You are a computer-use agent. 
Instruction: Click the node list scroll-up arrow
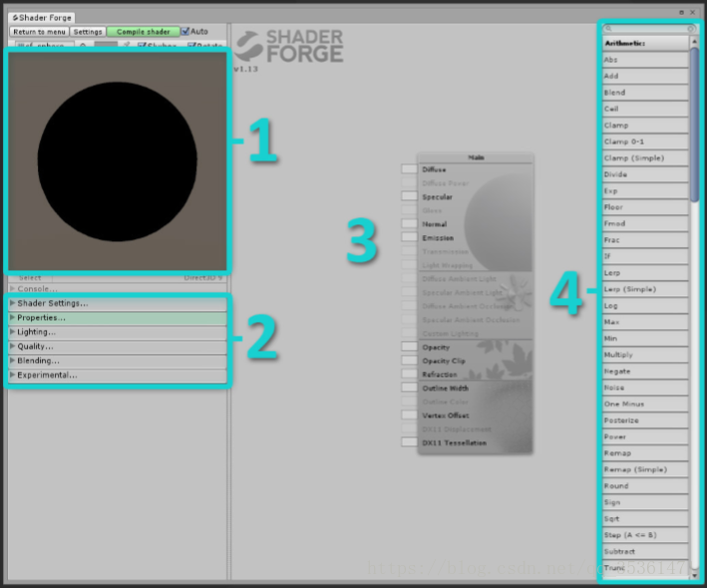pyautogui.click(x=694, y=41)
